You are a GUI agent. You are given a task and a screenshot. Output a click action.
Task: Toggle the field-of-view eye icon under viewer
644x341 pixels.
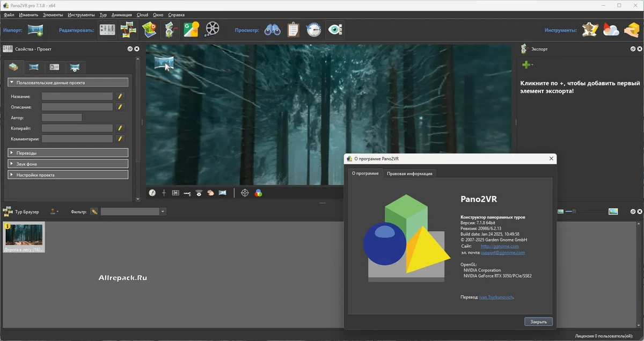199,193
